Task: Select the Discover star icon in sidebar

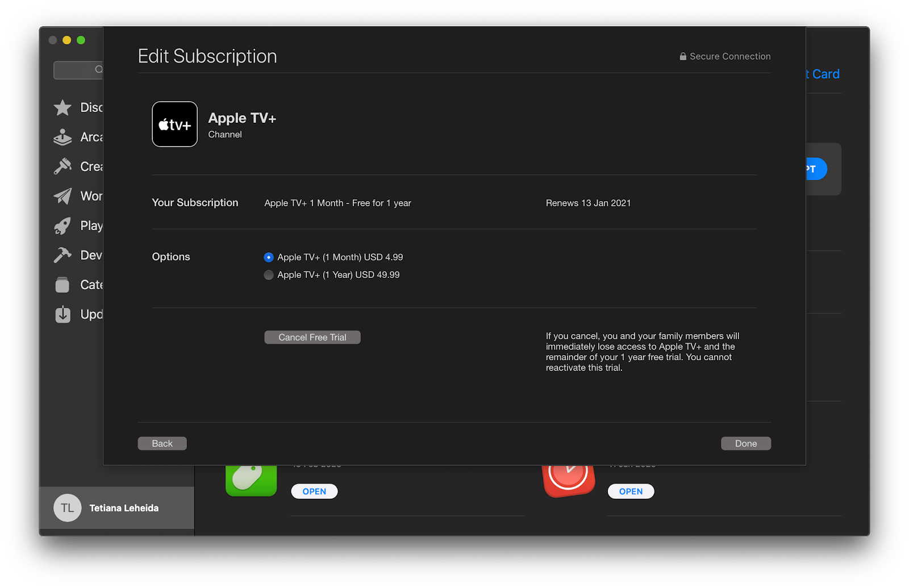Action: pos(62,107)
